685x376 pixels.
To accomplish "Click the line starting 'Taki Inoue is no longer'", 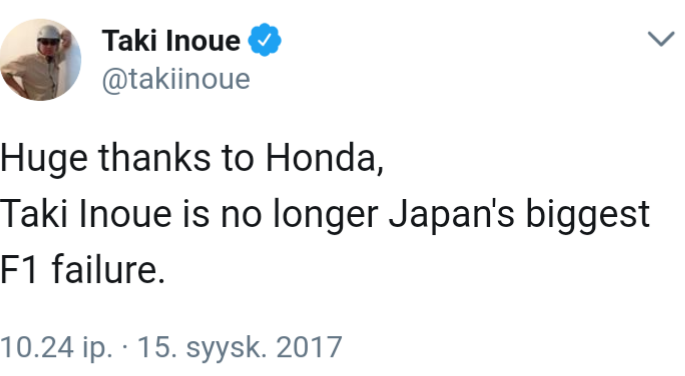I will pos(325,215).
